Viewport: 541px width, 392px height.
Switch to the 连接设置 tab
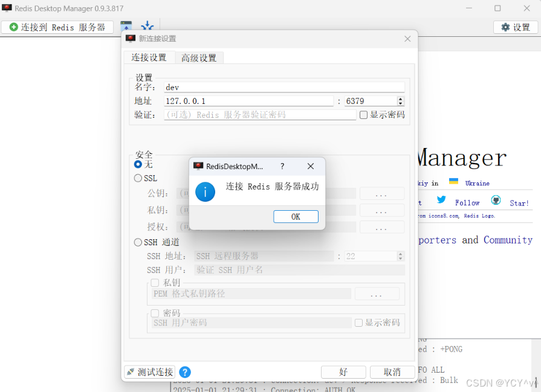click(x=149, y=57)
